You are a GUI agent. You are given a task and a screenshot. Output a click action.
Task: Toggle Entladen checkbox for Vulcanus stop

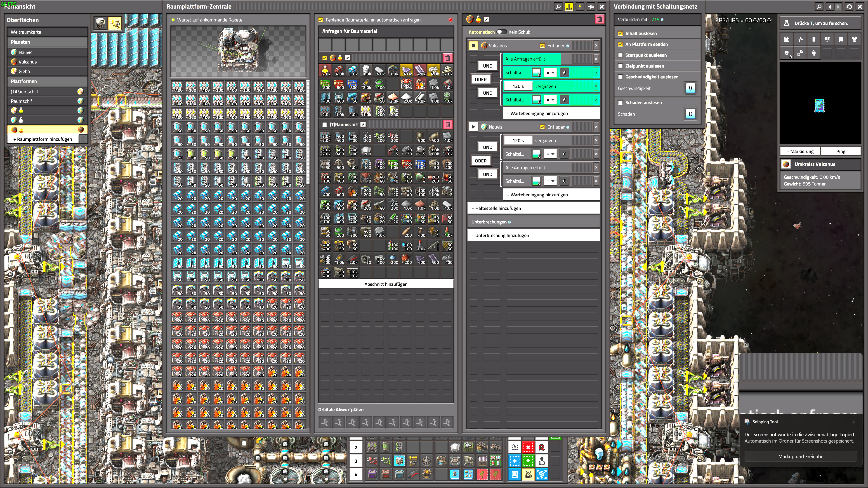click(542, 45)
